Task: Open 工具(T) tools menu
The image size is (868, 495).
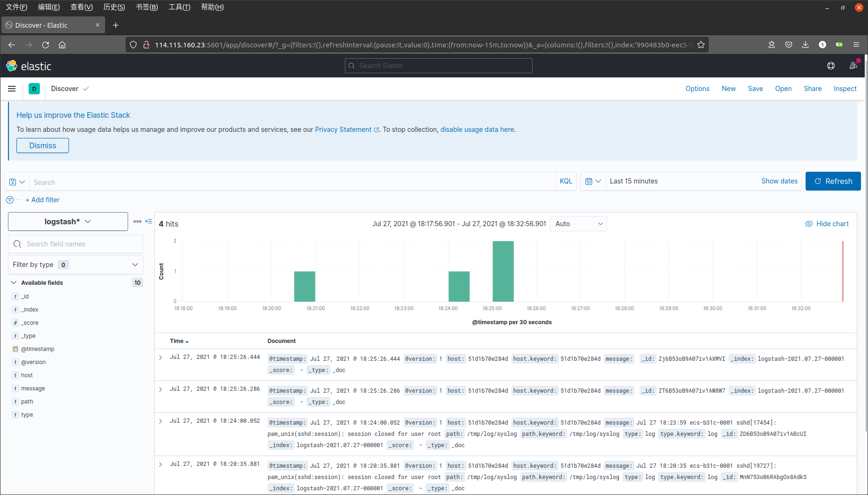Action: coord(180,7)
